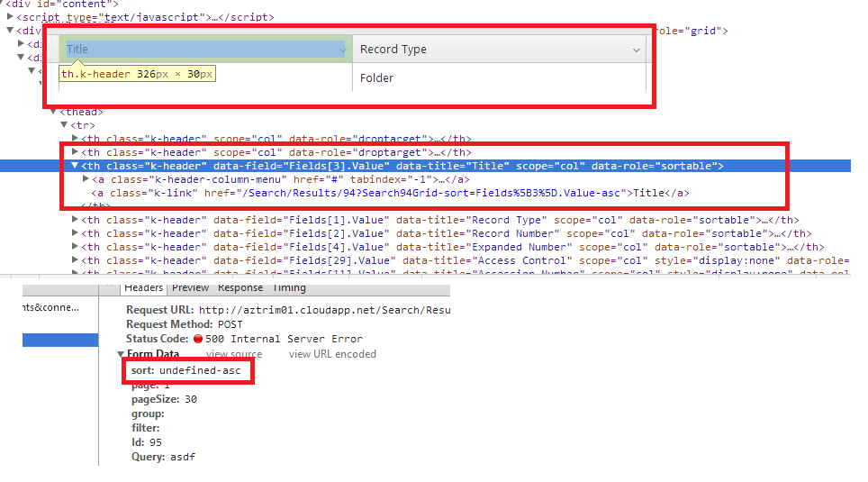Screen dimensions: 868x482
Task: Switch to the Preview tab
Action: tap(190, 288)
